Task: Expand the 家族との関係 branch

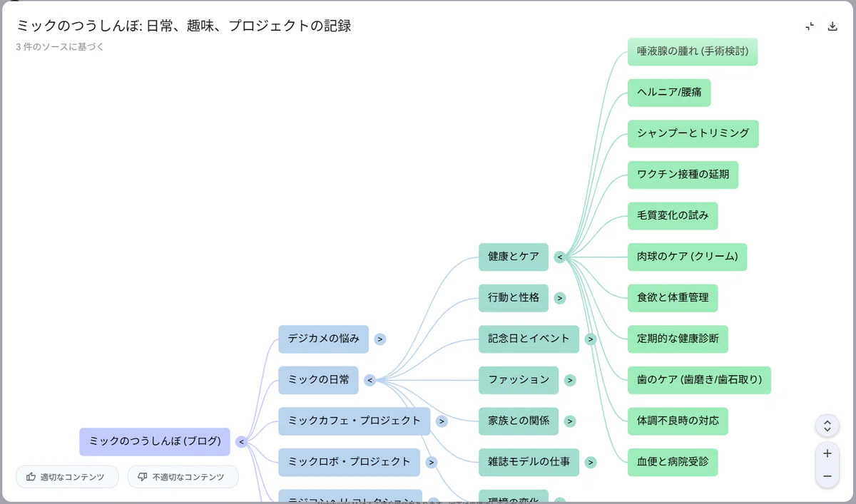Action: [x=570, y=421]
